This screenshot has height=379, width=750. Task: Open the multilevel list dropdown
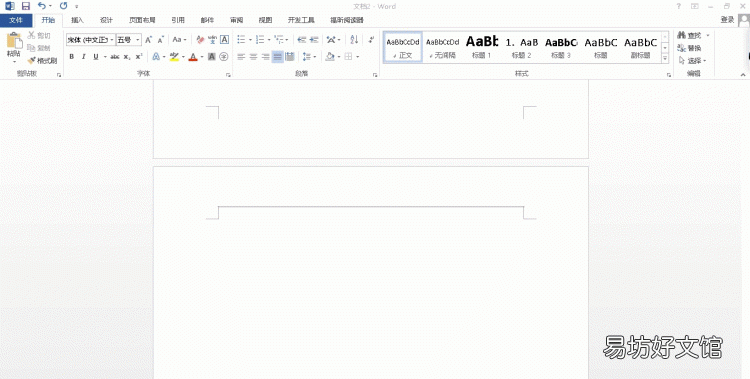tap(287, 40)
